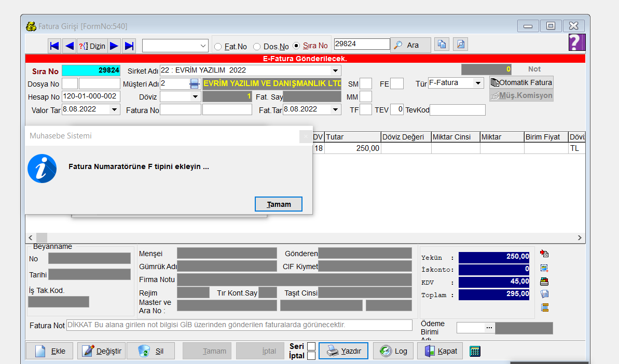Expand the Tür F-Fatura dropdown

(x=478, y=83)
